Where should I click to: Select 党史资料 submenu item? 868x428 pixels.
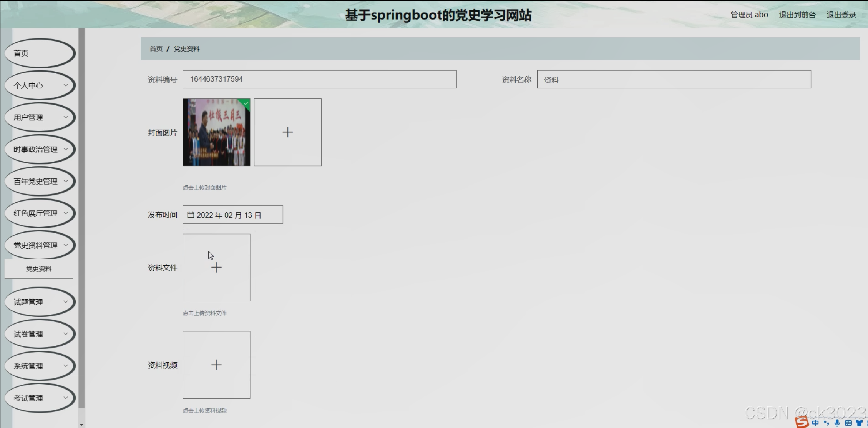(38, 269)
